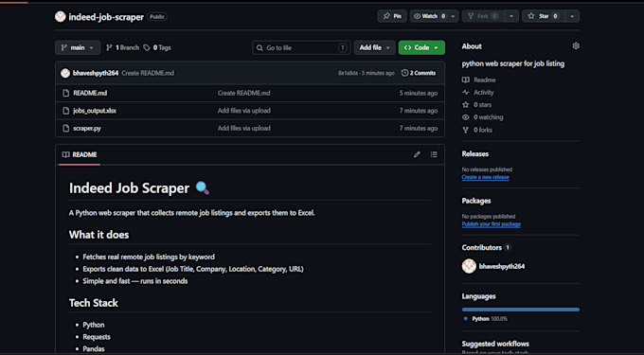Click bhaveshpyth264 contributor avatar in sidebar
The width and height of the screenshot is (644, 355).
[469, 266]
